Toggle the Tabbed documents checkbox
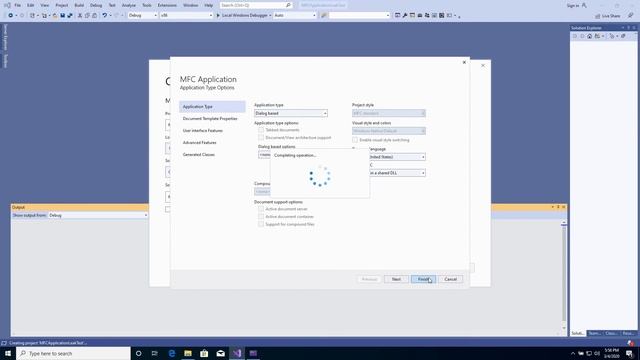Viewport: 640px width, 360px height. pyautogui.click(x=261, y=130)
